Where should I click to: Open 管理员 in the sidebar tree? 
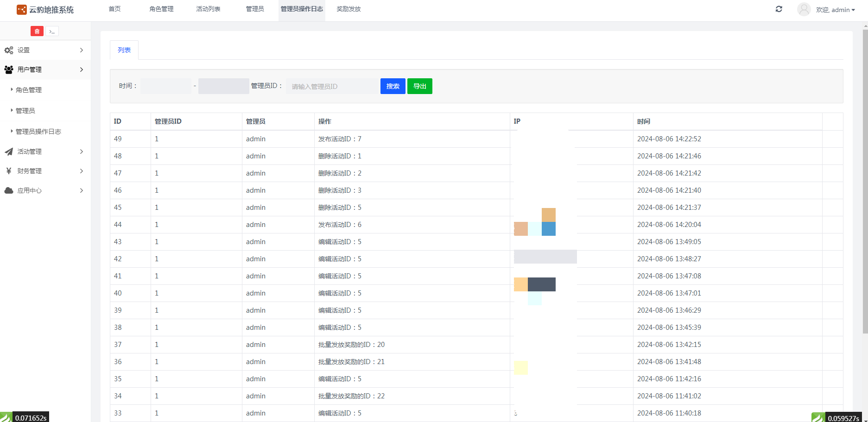coord(25,111)
